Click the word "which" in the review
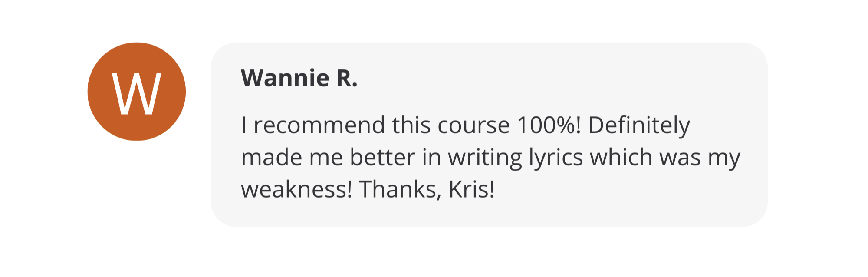The image size is (868, 277). pyautogui.click(x=621, y=157)
